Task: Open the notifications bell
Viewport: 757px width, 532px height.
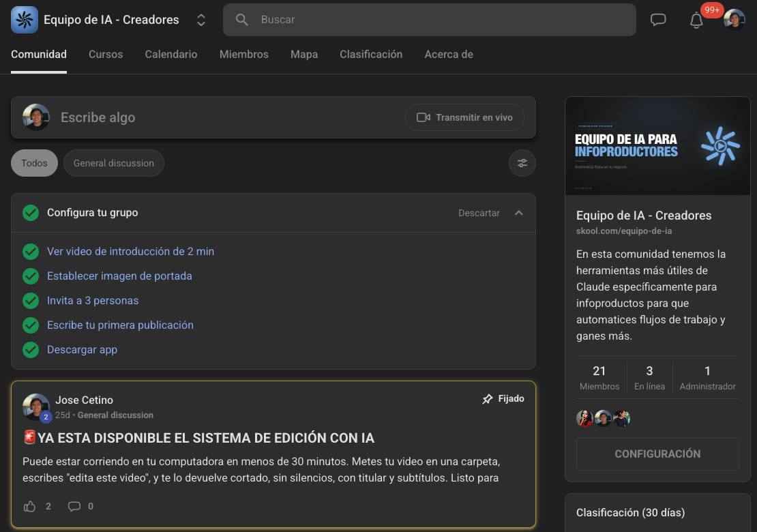Action: 696,20
